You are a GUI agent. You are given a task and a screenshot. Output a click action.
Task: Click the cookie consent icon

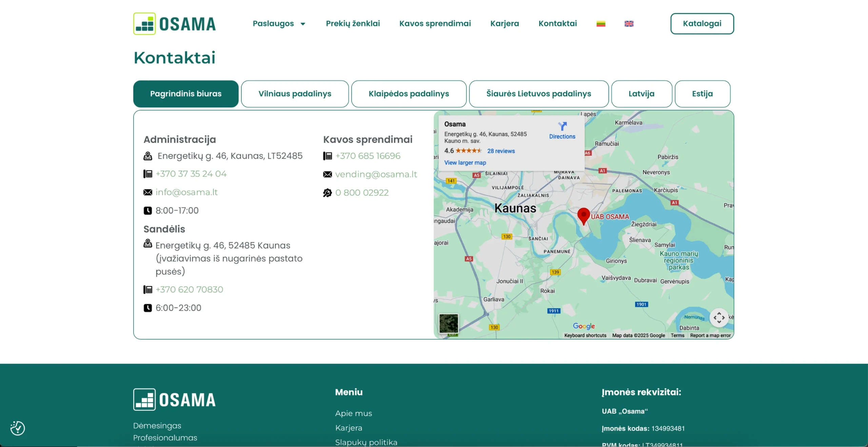(x=18, y=428)
